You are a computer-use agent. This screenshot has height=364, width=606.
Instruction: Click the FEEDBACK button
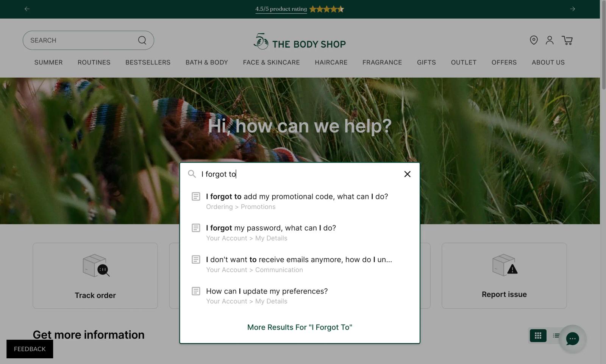pos(30,349)
